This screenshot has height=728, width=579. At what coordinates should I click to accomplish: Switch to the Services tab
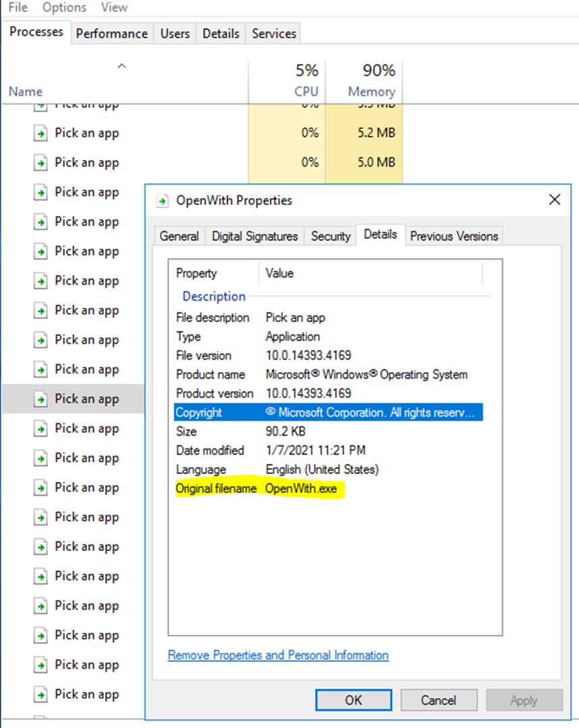tap(274, 34)
